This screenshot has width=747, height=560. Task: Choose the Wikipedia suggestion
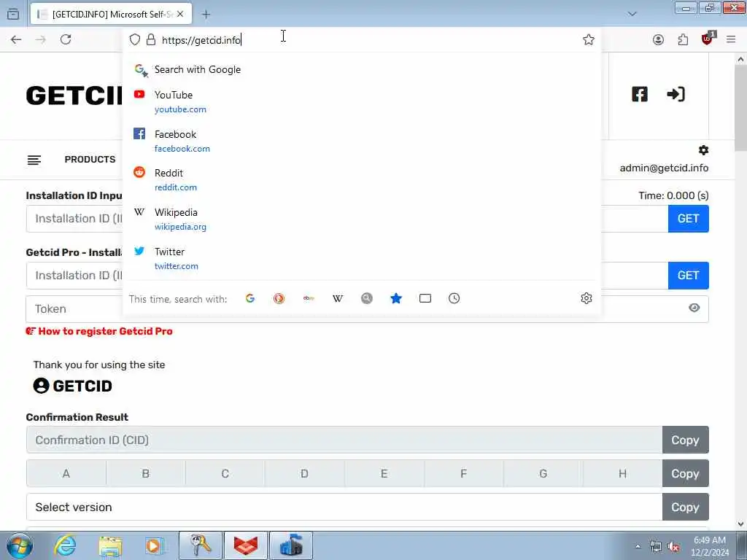[x=362, y=219]
